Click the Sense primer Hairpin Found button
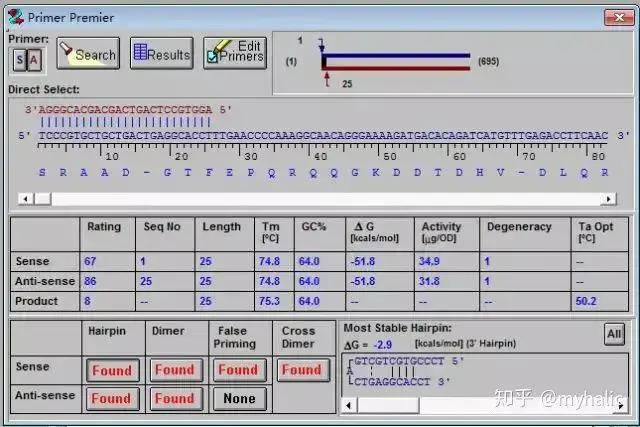The width and height of the screenshot is (640, 427). [x=112, y=370]
